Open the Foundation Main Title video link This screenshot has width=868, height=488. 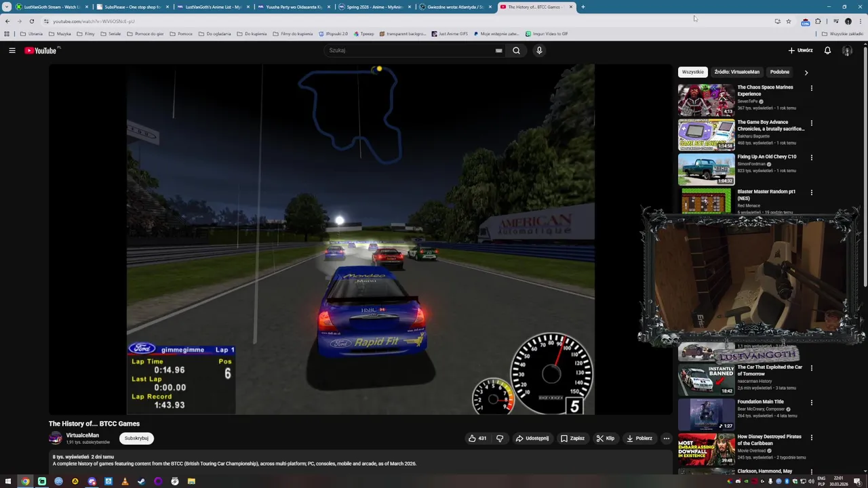pos(760,402)
